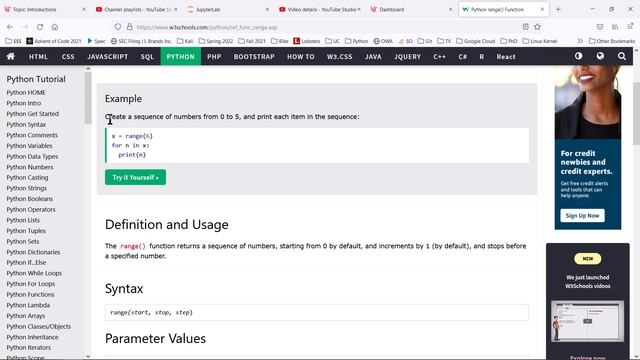Open Python For Loops in the sidebar
640x360 pixels.
coord(31,284)
